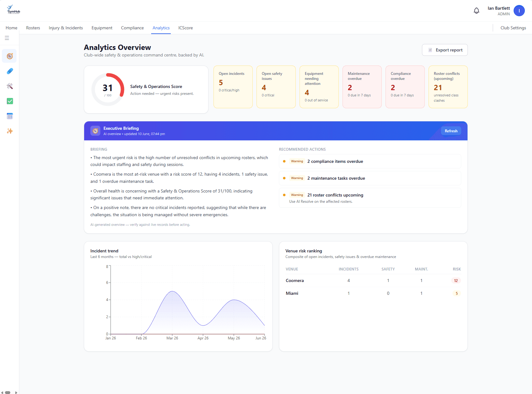Click the Executive Briefing compass icon

[x=95, y=131]
